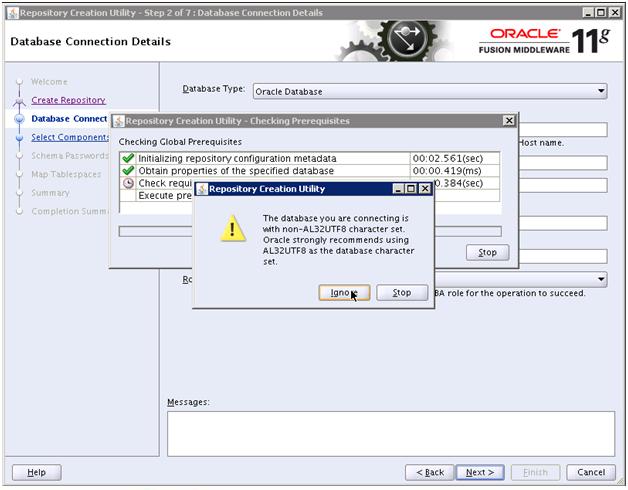Click Stop in Checking Prerequisites dialog
This screenshot has height=490, width=628.
[487, 252]
